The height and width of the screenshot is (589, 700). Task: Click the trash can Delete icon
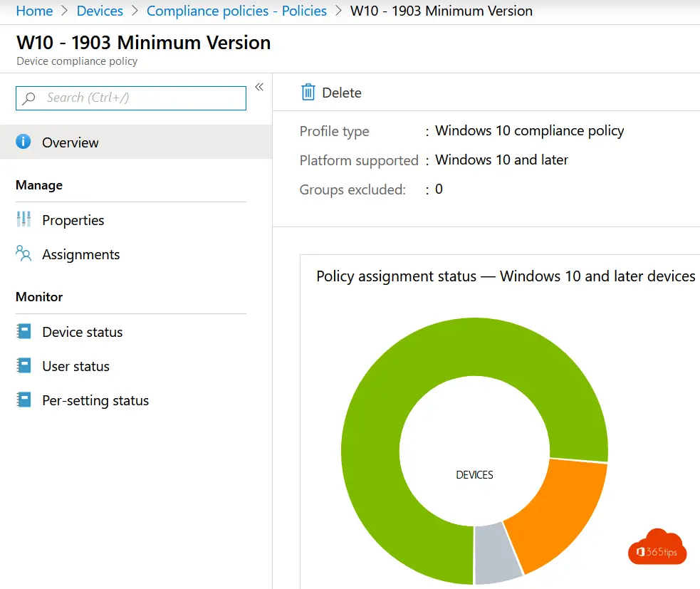[x=308, y=92]
